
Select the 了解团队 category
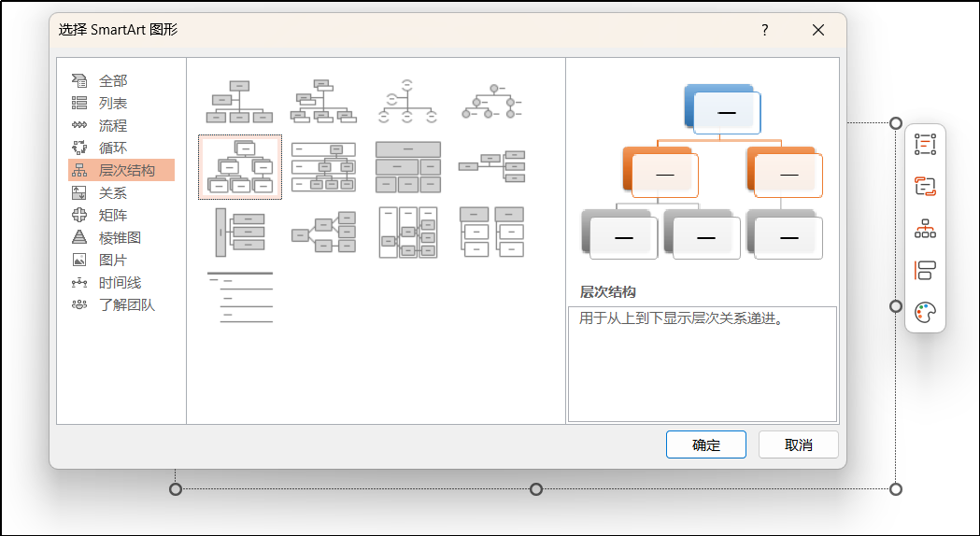click(x=121, y=304)
